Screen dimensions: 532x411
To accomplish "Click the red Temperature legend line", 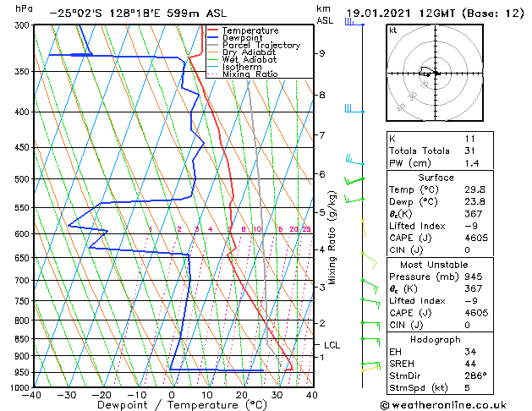I will 212,30.
